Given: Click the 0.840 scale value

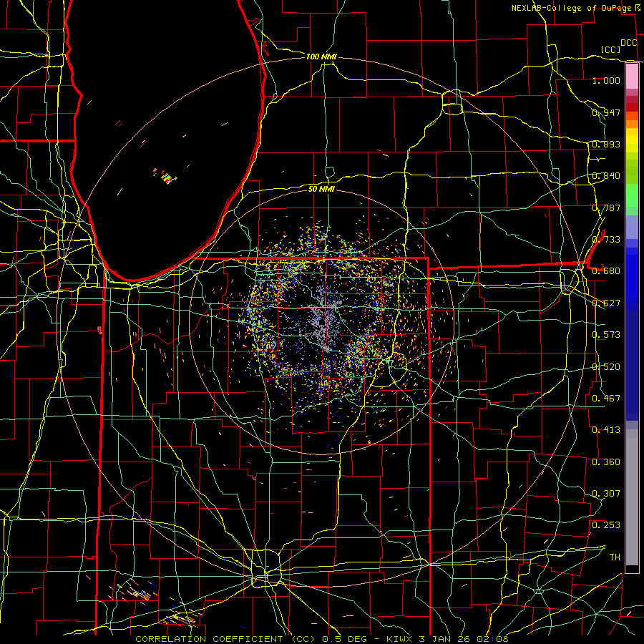Looking at the screenshot, I should [x=606, y=175].
